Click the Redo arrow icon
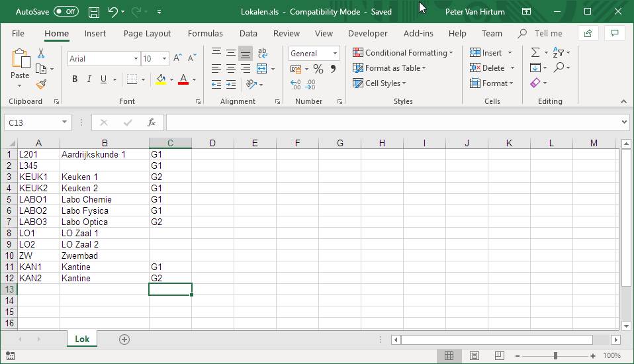This screenshot has width=634, height=364. (136, 12)
